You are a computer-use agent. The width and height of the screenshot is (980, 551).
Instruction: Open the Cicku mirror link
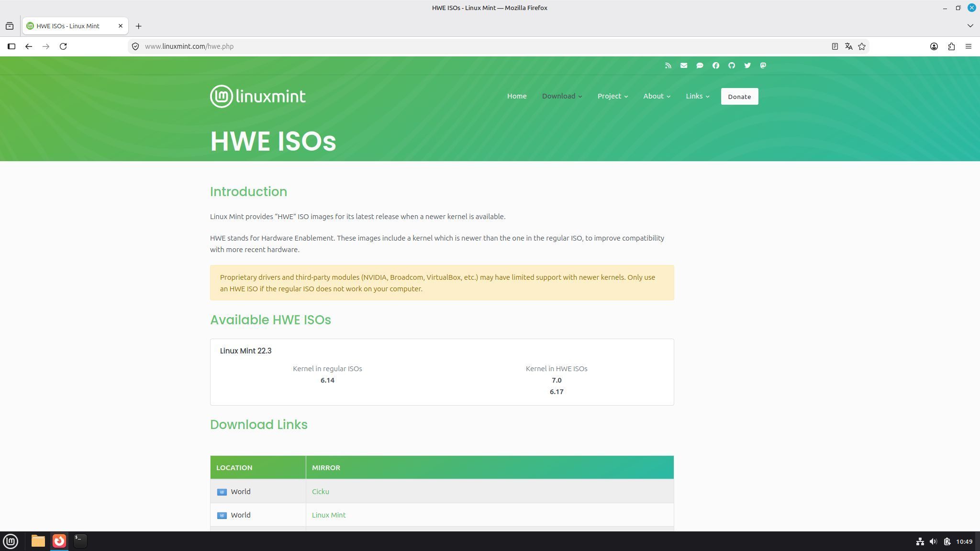tap(320, 492)
